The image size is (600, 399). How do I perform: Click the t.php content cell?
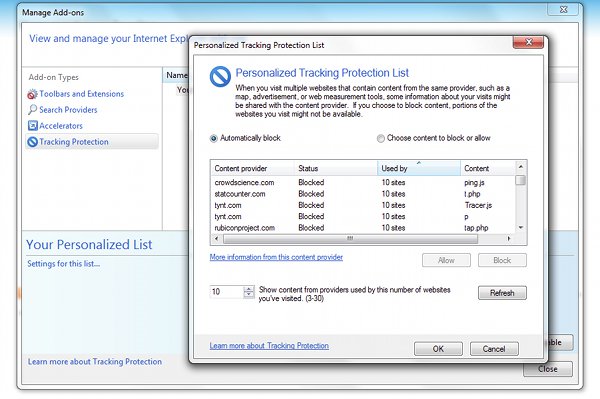(x=472, y=194)
